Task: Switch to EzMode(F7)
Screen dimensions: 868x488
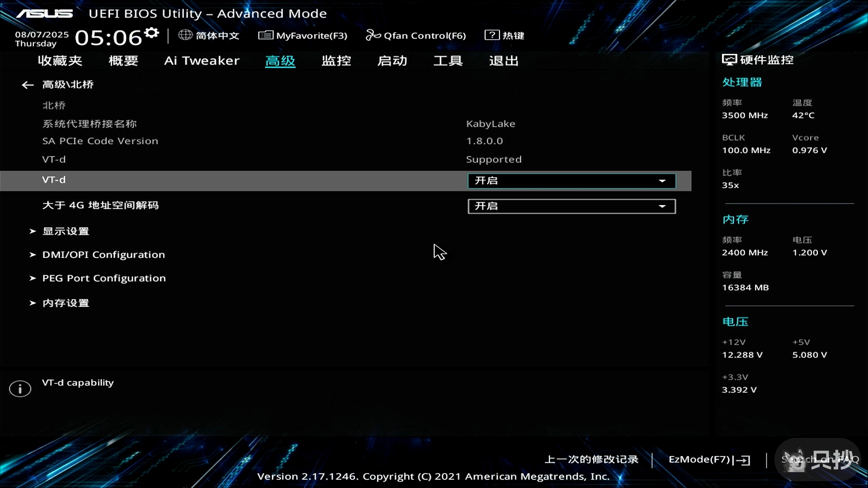Action: pyautogui.click(x=709, y=460)
